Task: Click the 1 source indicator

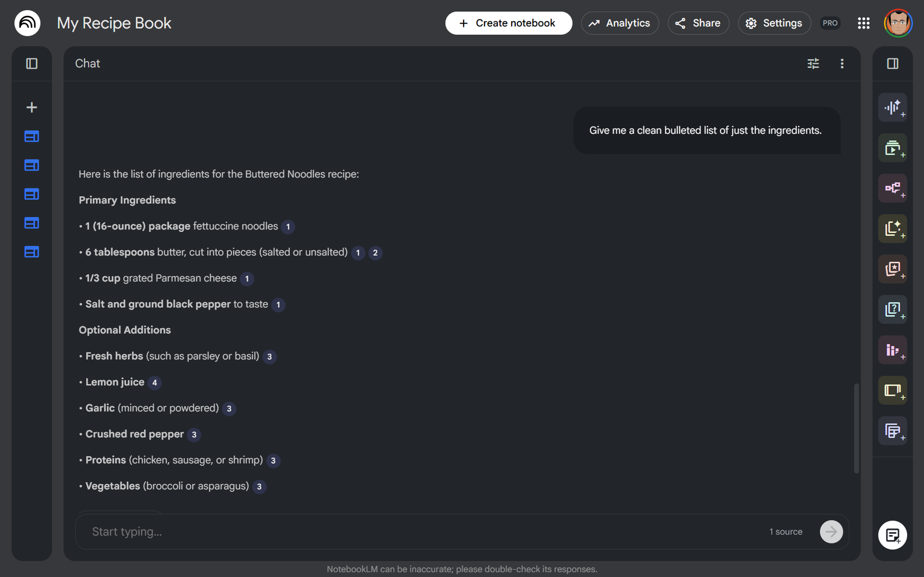Action: coord(786,532)
